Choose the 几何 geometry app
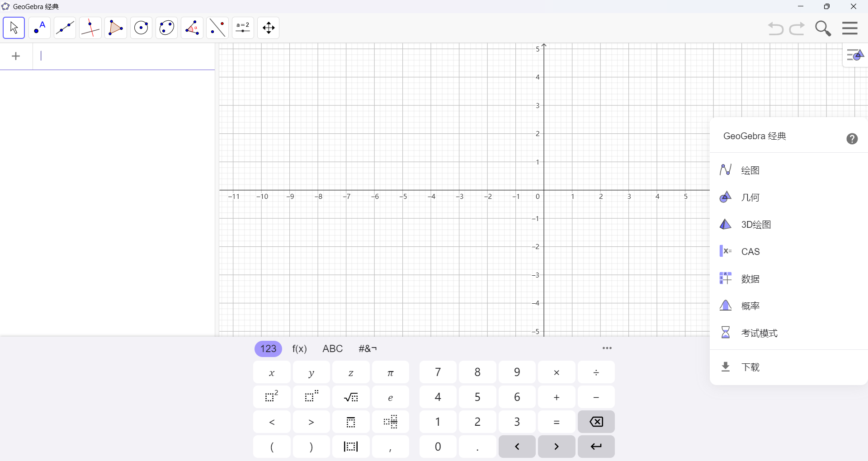 788,198
